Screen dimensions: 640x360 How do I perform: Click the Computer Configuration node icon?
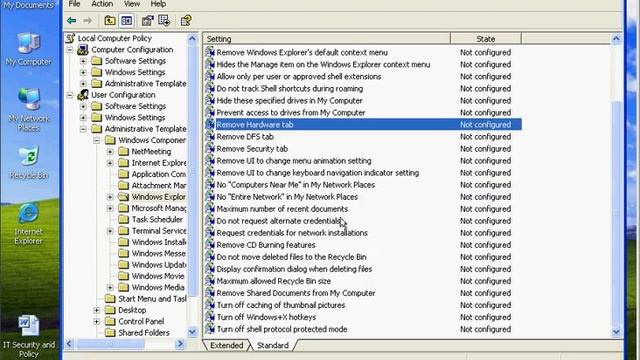pos(83,49)
